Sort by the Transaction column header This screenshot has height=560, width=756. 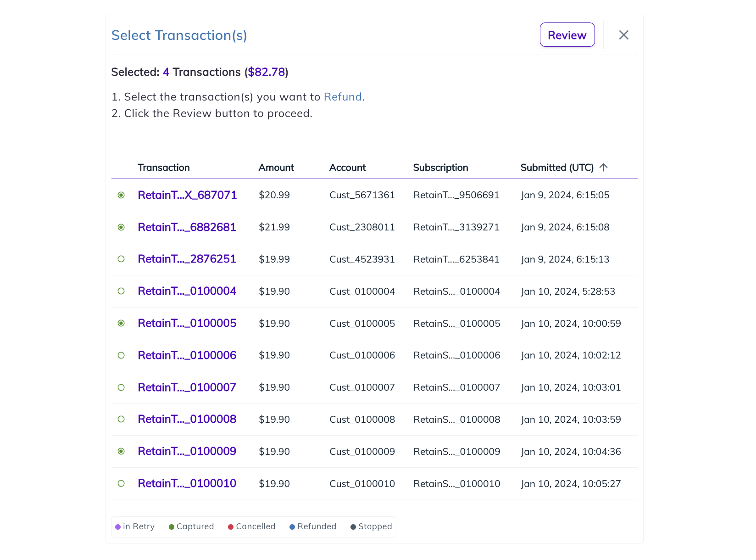(164, 168)
